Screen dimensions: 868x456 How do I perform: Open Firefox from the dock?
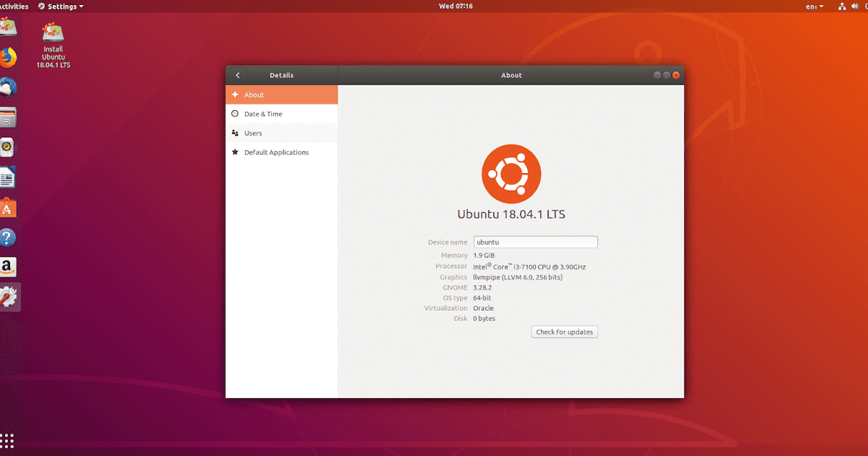pyautogui.click(x=9, y=57)
